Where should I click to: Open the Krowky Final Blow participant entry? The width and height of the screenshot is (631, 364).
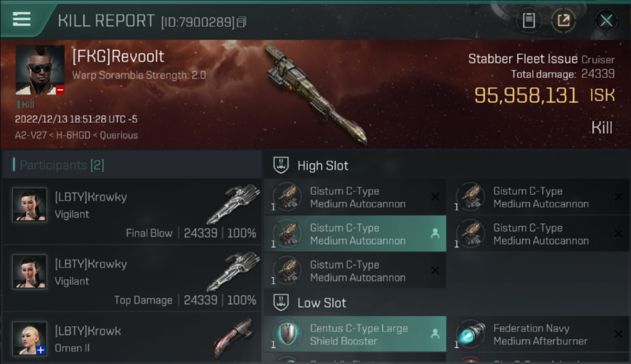coord(132,211)
